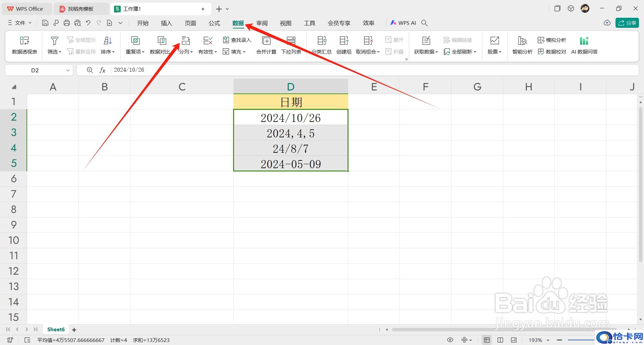644x345 pixels.
Task: Click 查找录入 lookup entry
Action: click(x=237, y=40)
